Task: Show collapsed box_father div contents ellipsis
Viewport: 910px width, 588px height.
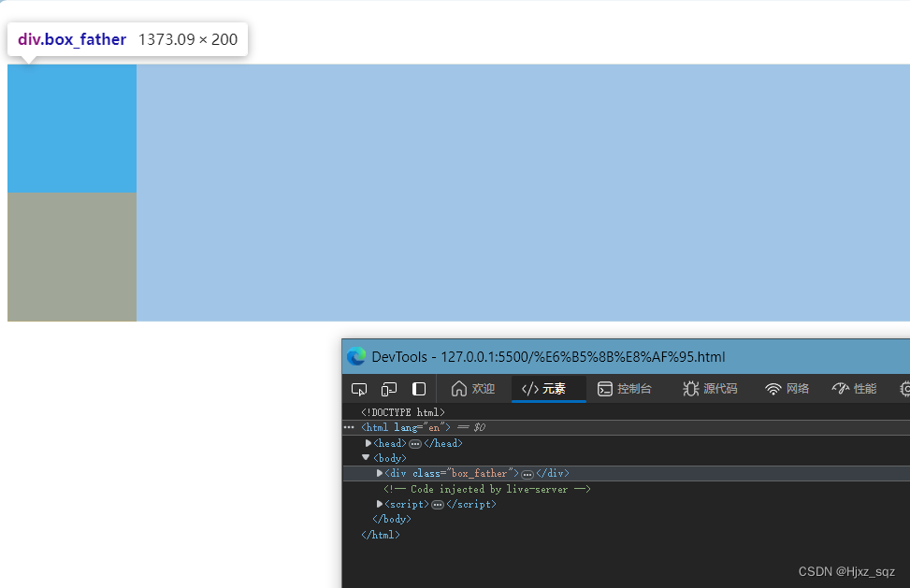Action: (527, 474)
